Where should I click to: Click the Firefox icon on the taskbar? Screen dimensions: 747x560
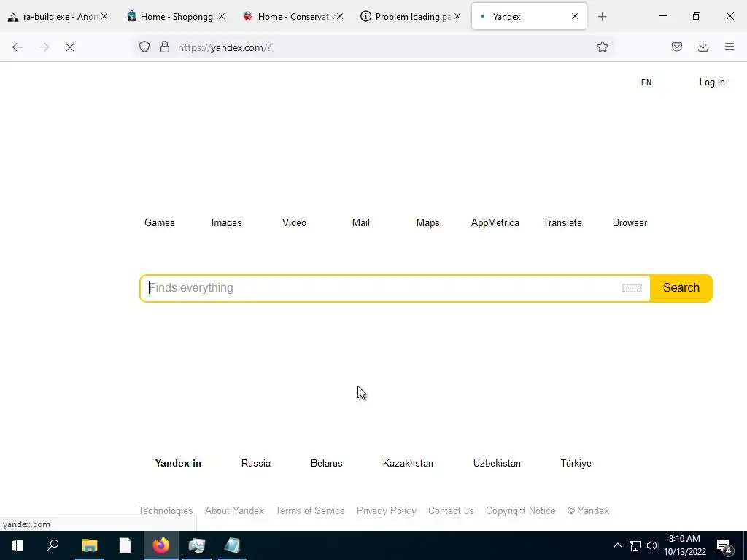pyautogui.click(x=161, y=545)
